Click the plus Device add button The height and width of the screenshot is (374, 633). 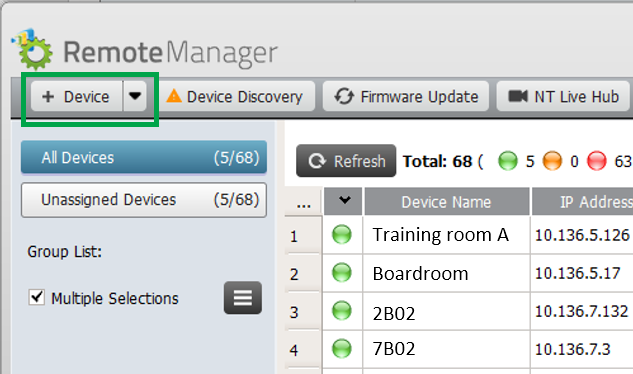point(77,96)
